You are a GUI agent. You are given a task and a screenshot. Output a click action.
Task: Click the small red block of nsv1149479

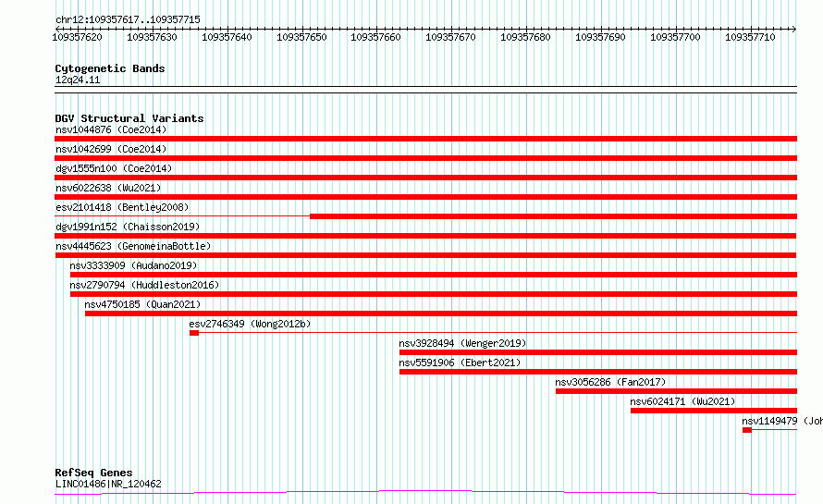point(747,430)
